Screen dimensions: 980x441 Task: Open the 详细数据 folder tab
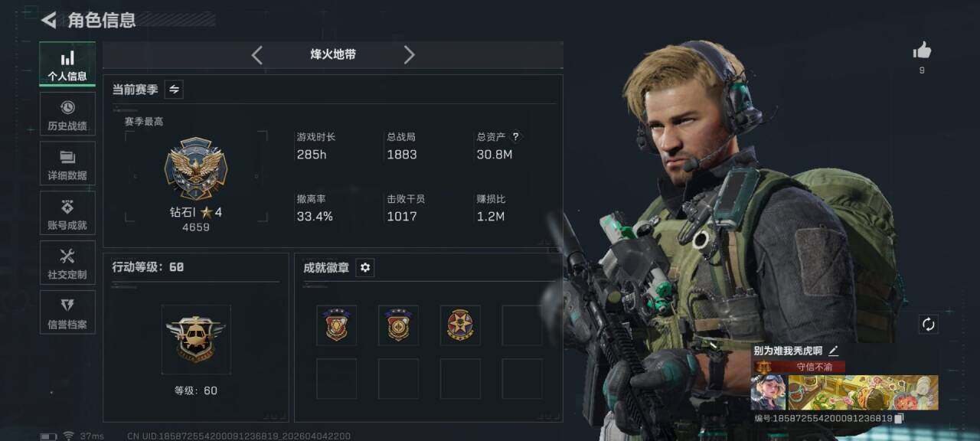[x=67, y=163]
